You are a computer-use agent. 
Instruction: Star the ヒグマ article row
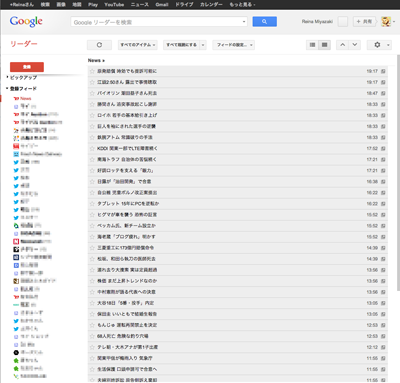92,215
